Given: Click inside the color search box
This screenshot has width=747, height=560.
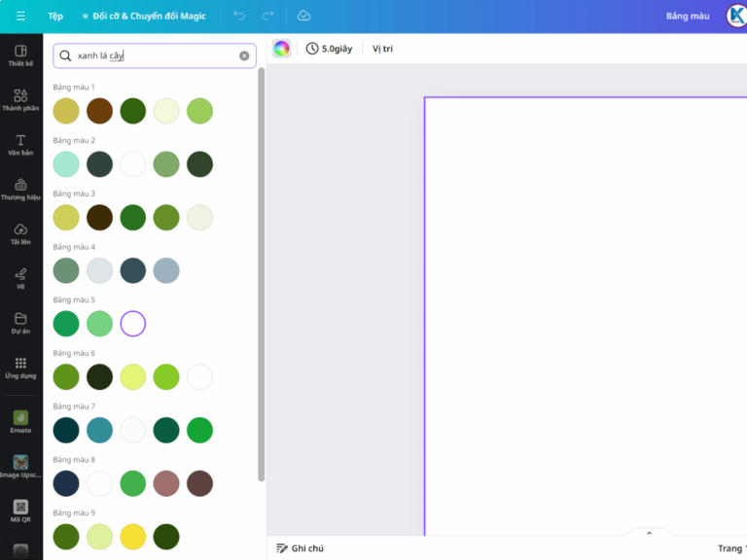Looking at the screenshot, I should [156, 56].
